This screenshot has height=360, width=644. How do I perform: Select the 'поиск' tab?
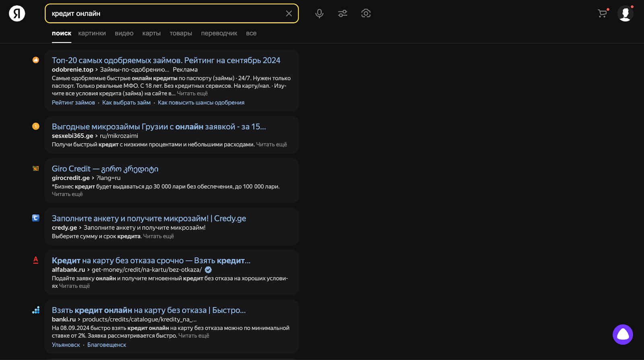62,33
